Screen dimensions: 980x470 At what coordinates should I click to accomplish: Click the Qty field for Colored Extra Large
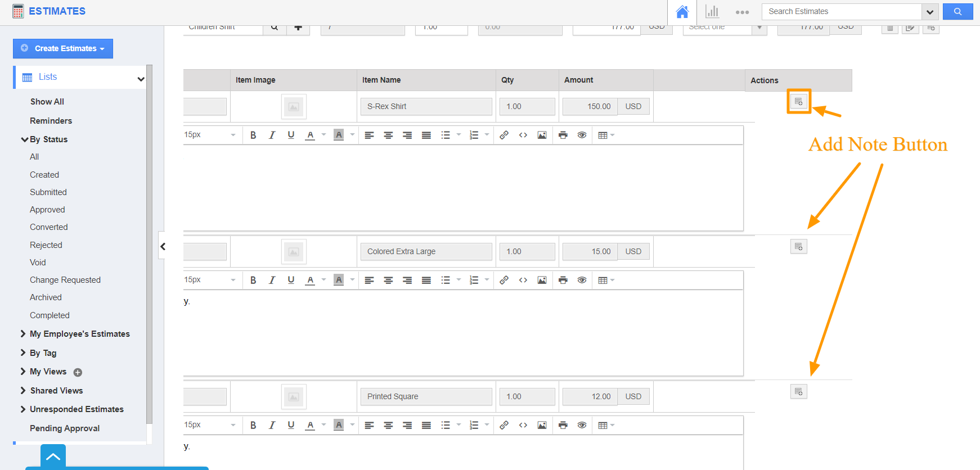[x=527, y=251]
